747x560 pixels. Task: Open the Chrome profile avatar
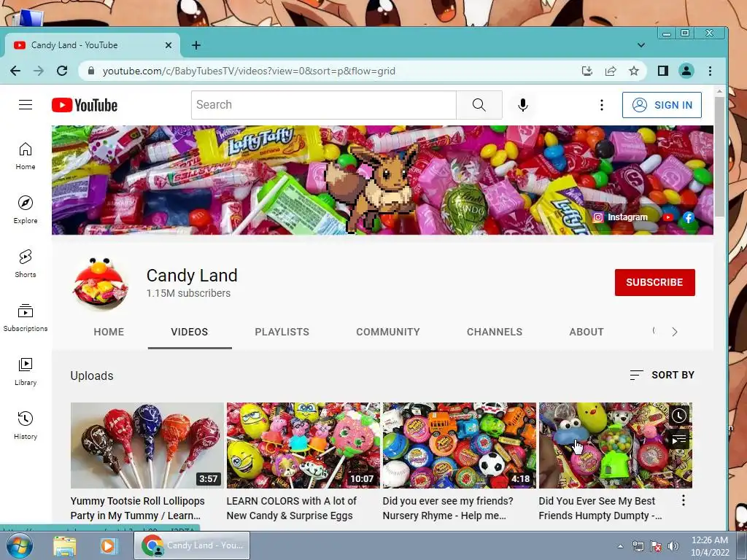point(686,71)
